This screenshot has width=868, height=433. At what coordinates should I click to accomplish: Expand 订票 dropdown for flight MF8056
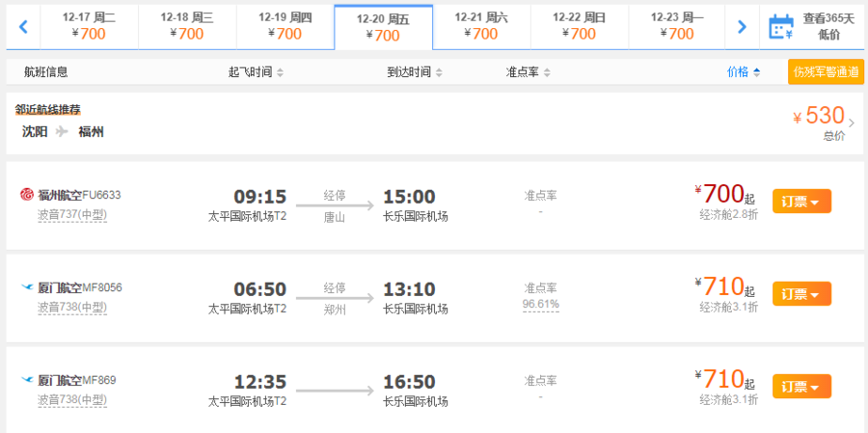[x=801, y=294]
